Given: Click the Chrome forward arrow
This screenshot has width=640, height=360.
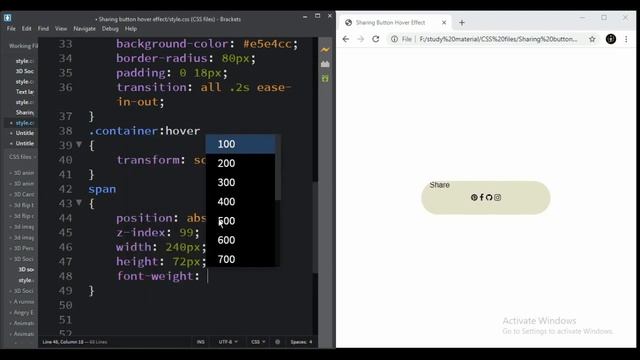Looking at the screenshot, I should click(x=360, y=39).
